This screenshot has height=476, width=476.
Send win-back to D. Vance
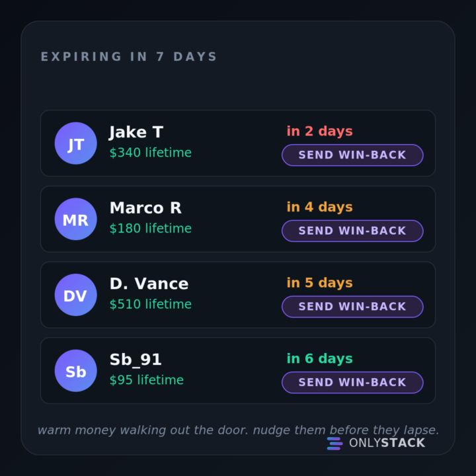coord(352,307)
